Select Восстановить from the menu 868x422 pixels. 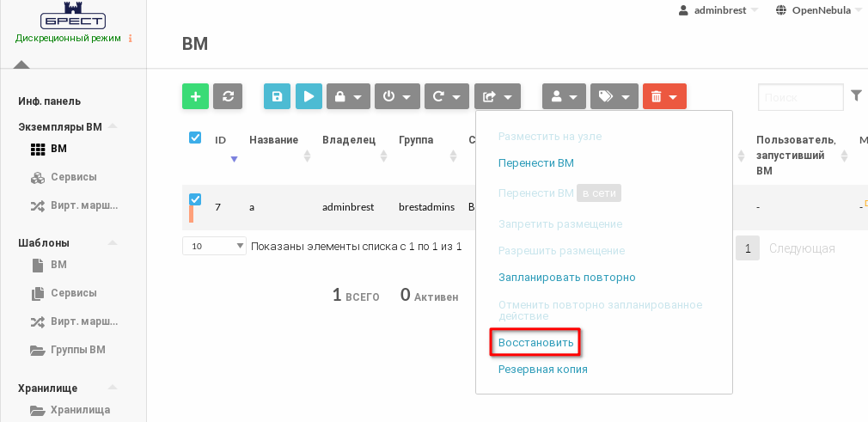[535, 342]
